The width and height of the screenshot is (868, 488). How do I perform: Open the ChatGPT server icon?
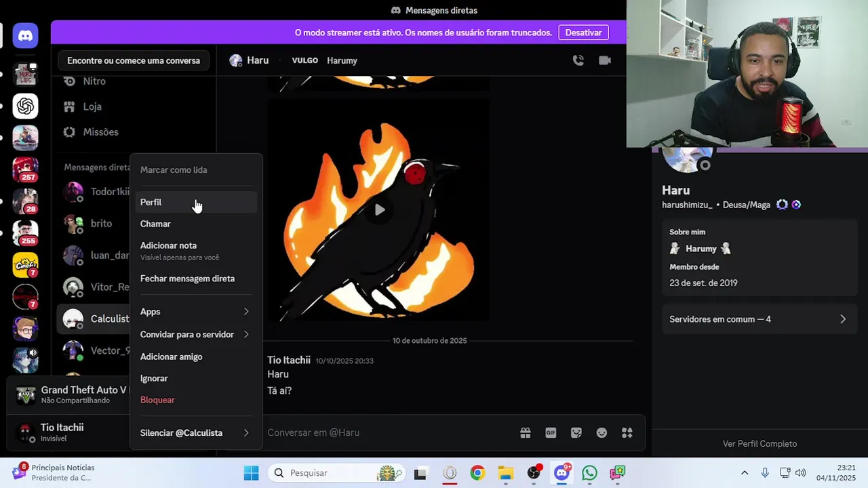click(x=26, y=106)
